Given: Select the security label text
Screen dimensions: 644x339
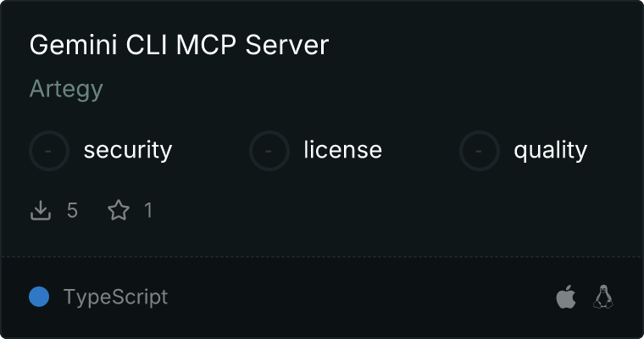Looking at the screenshot, I should [x=128, y=150].
